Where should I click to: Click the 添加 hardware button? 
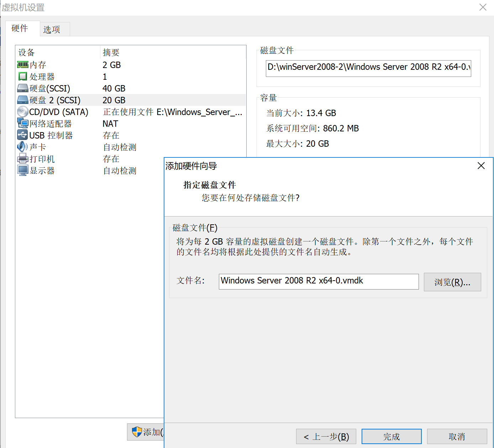(x=146, y=432)
